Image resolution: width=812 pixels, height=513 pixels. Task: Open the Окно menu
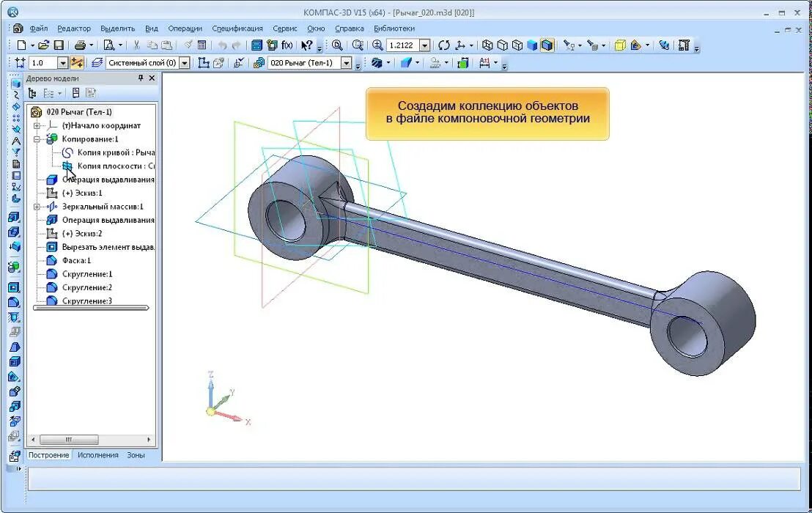tap(316, 29)
